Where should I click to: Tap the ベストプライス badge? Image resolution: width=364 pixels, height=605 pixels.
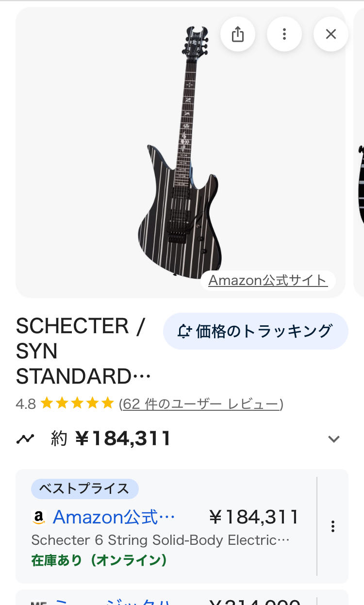click(84, 488)
